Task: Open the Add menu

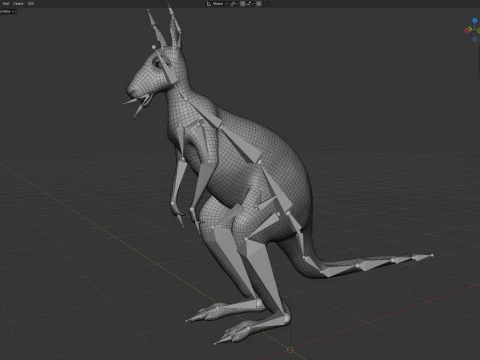Action: [x=6, y=4]
